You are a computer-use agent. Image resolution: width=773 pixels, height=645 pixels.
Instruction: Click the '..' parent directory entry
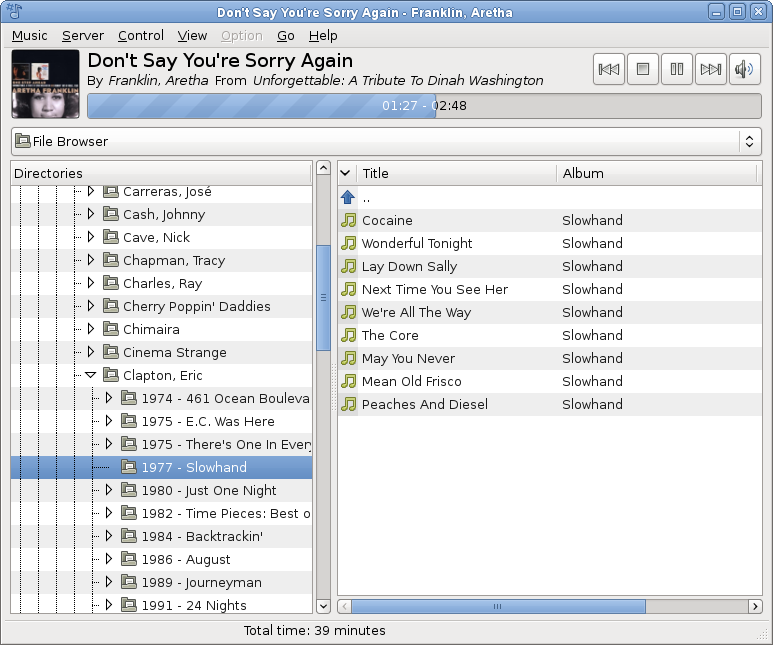[x=366, y=198]
